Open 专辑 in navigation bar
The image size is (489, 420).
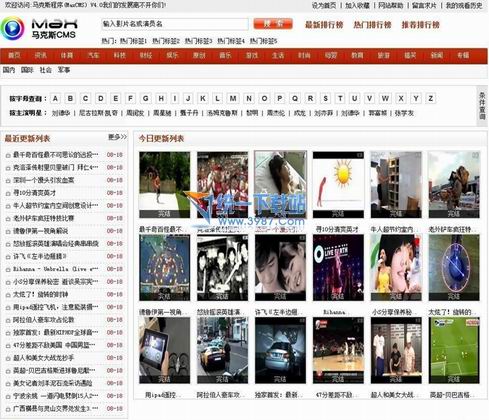[x=463, y=55]
